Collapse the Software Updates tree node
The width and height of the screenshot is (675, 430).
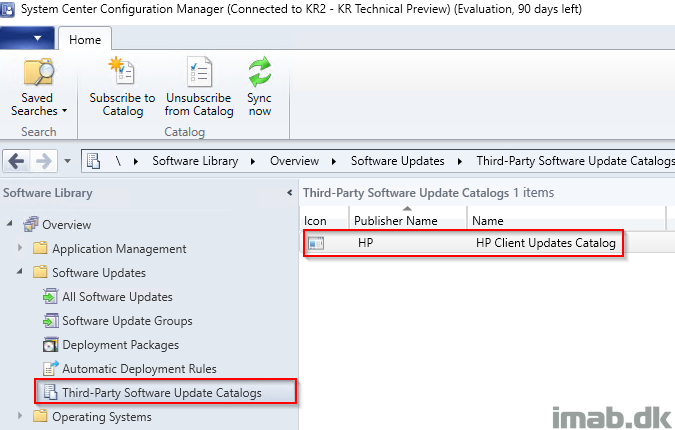pyautogui.click(x=19, y=272)
